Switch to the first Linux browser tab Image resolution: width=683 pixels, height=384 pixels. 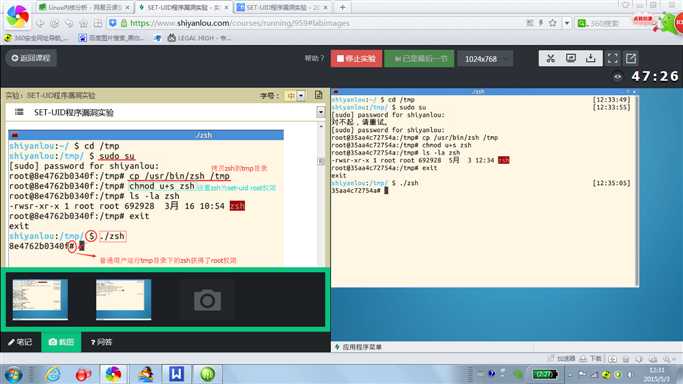(84, 7)
